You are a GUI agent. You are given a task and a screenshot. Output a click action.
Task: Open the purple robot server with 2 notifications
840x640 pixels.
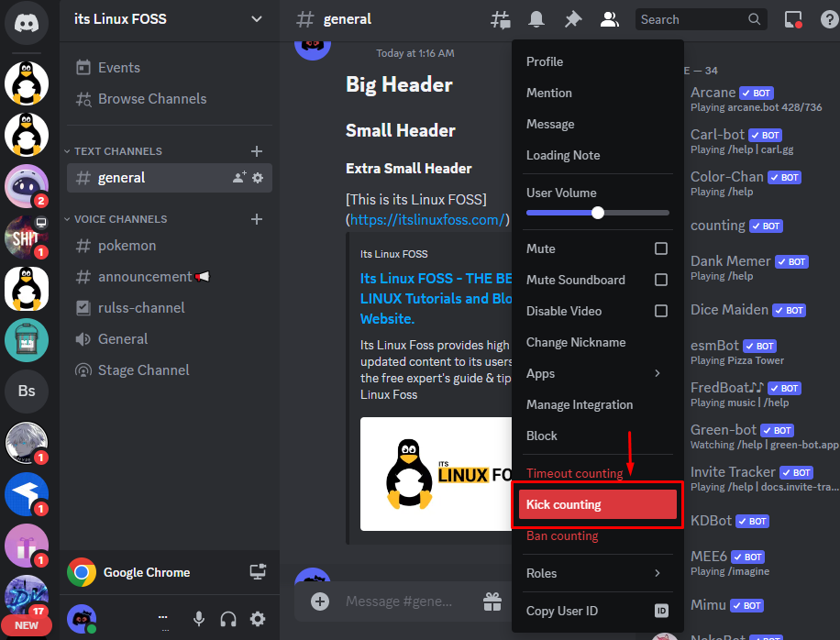[x=27, y=186]
